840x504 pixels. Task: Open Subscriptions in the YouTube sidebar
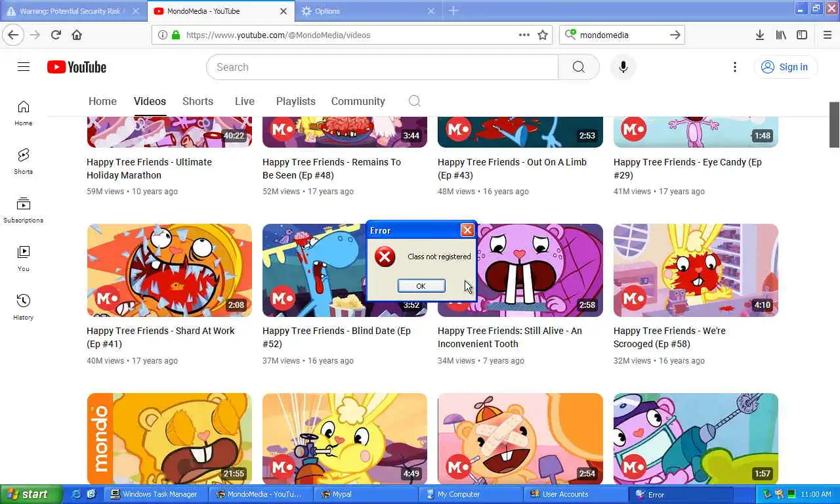pyautogui.click(x=24, y=210)
